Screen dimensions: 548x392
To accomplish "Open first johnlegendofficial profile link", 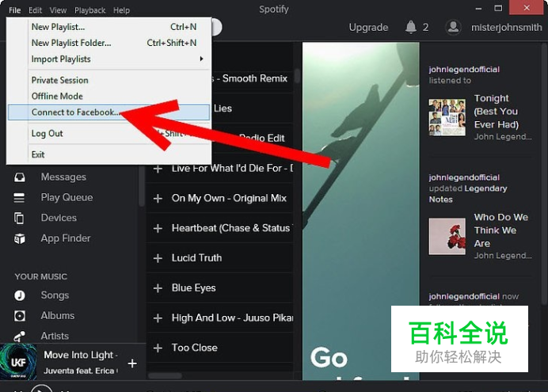I will click(x=464, y=69).
